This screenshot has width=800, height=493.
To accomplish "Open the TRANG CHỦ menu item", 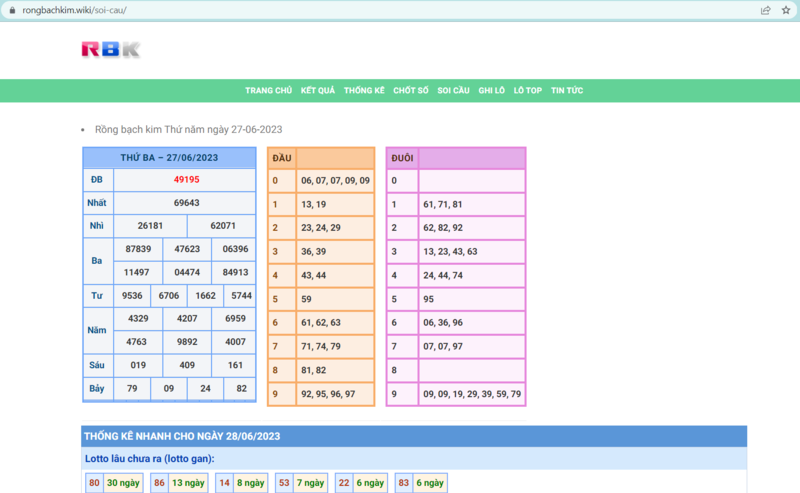I will click(x=268, y=91).
